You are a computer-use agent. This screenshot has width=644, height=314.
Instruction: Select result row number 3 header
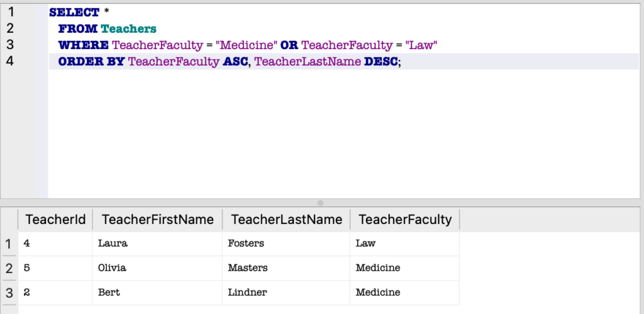[8, 293]
